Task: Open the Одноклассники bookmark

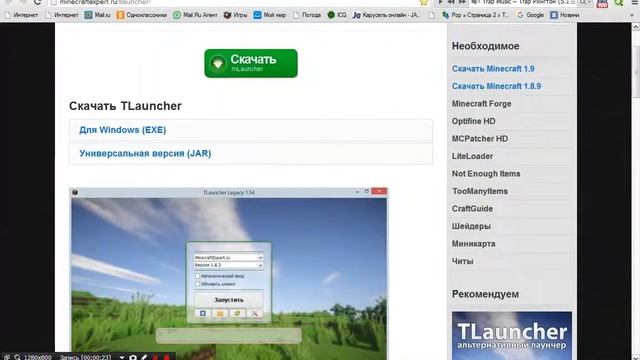Action: [142, 15]
